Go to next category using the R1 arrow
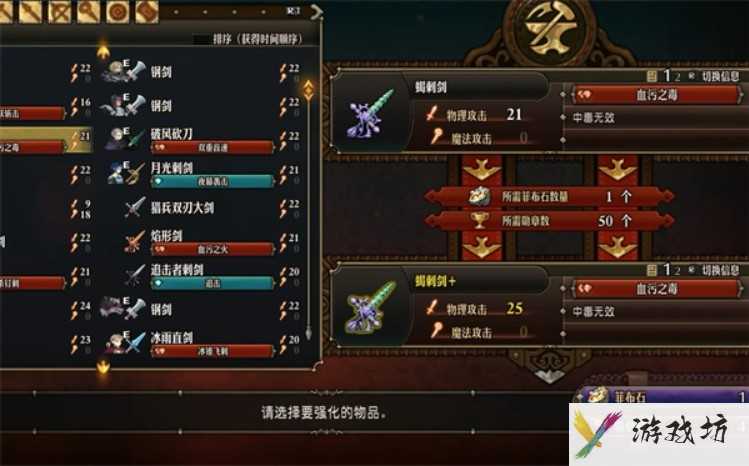 click(316, 12)
